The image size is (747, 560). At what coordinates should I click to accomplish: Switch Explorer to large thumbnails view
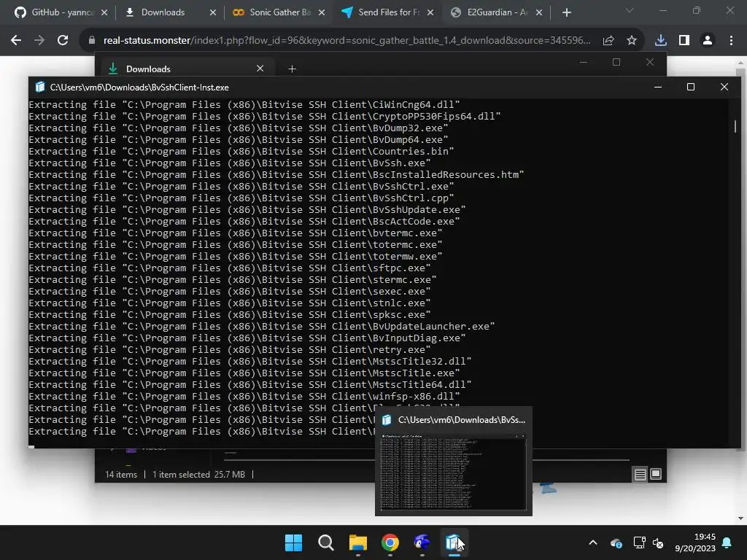point(656,474)
